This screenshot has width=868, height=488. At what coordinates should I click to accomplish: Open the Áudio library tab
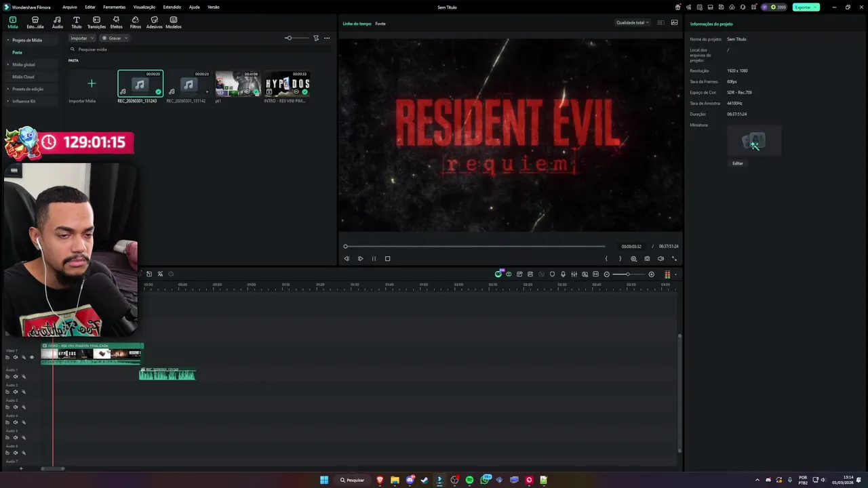57,22
